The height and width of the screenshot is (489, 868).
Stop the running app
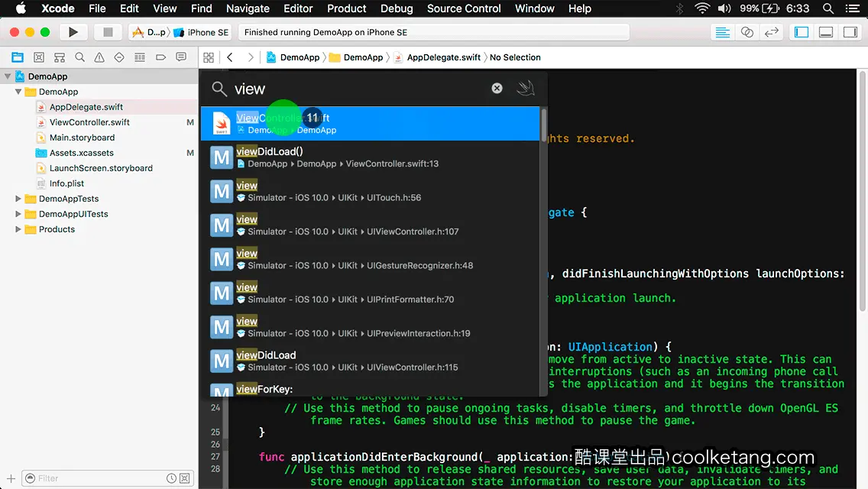pyautogui.click(x=108, y=32)
